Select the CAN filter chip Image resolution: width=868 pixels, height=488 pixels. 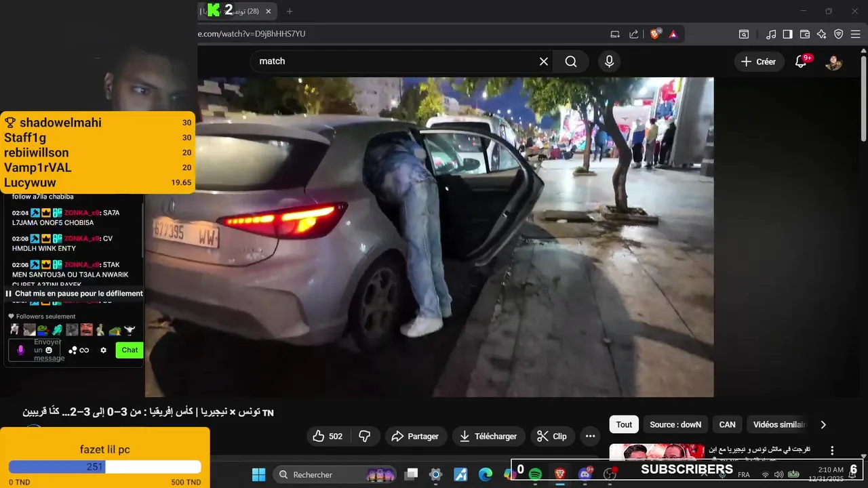click(x=727, y=425)
